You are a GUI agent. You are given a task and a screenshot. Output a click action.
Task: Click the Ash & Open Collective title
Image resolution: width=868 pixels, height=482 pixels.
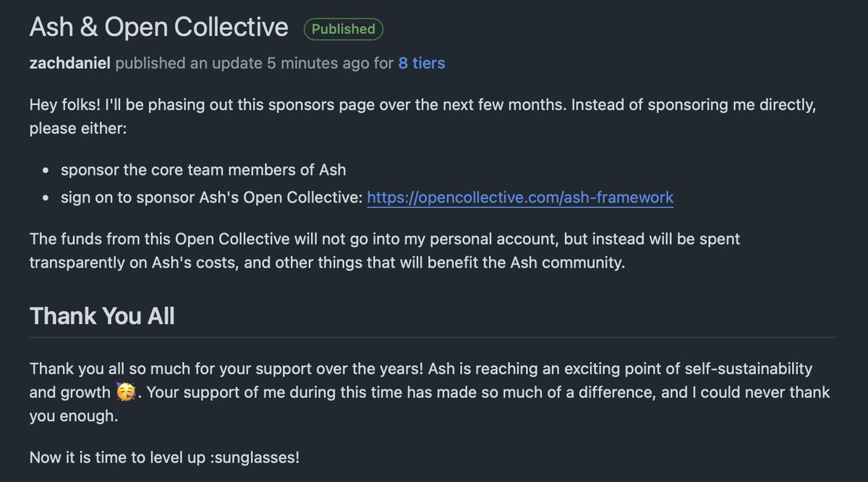click(159, 28)
